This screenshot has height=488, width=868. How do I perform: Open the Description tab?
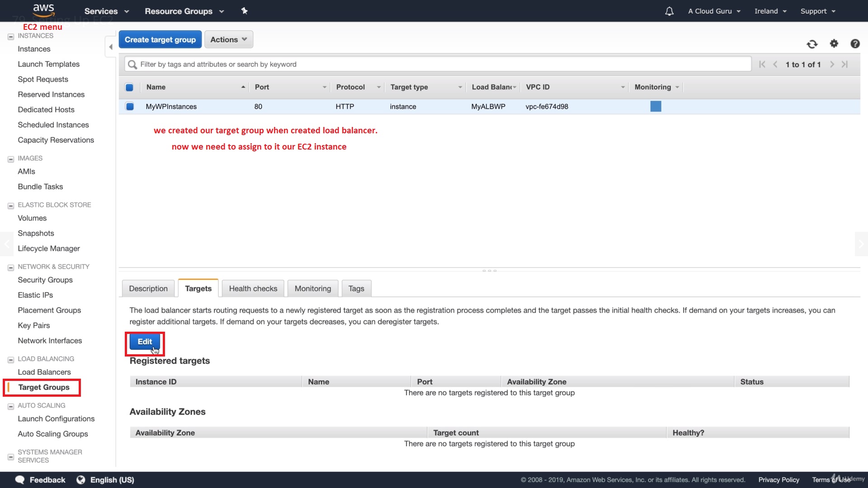[148, 288]
